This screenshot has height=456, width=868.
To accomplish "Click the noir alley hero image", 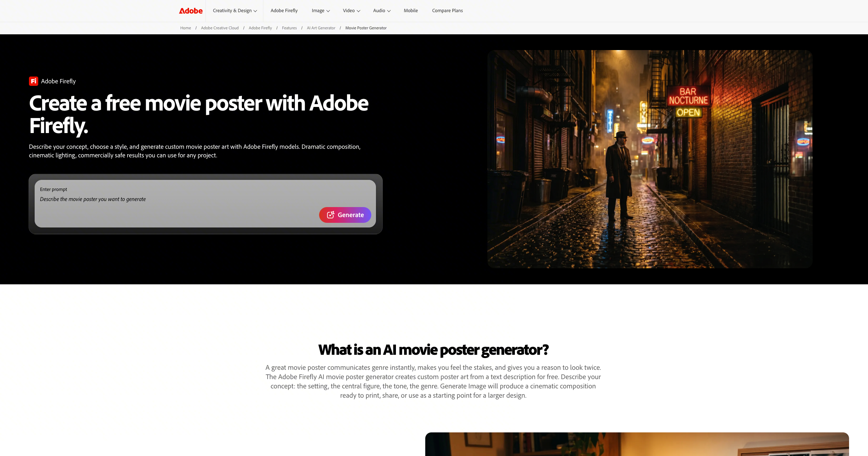I will (650, 159).
